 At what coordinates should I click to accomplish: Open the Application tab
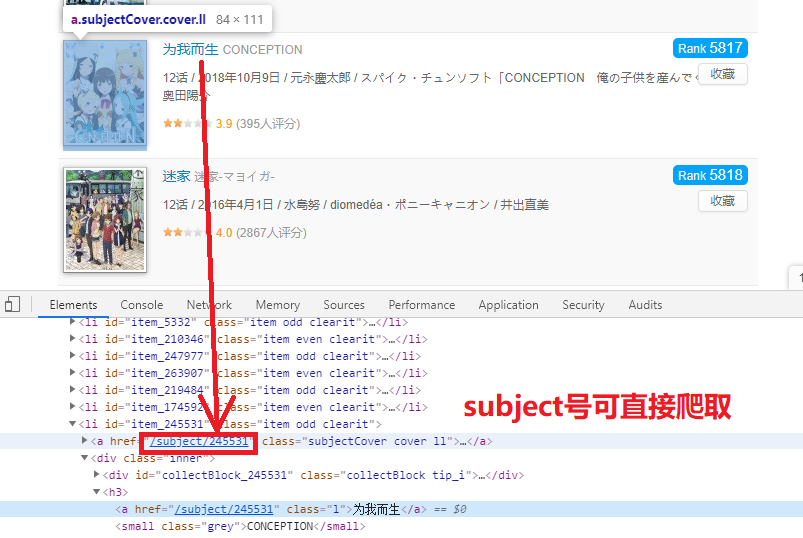509,305
